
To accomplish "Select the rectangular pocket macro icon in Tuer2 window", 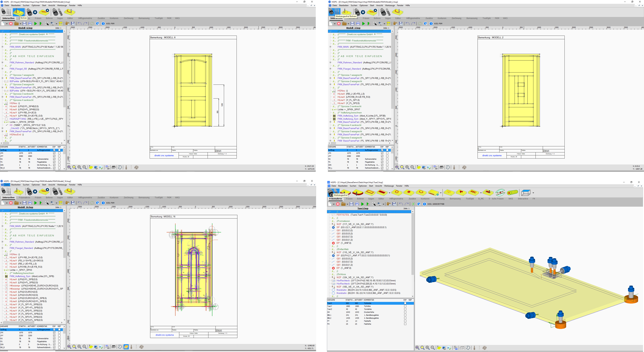I will [382, 192].
